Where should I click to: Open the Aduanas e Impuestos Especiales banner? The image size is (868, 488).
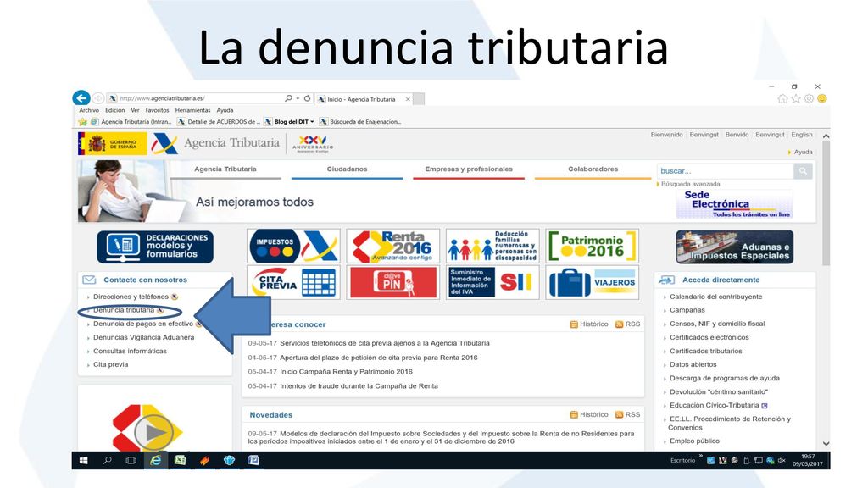point(735,247)
